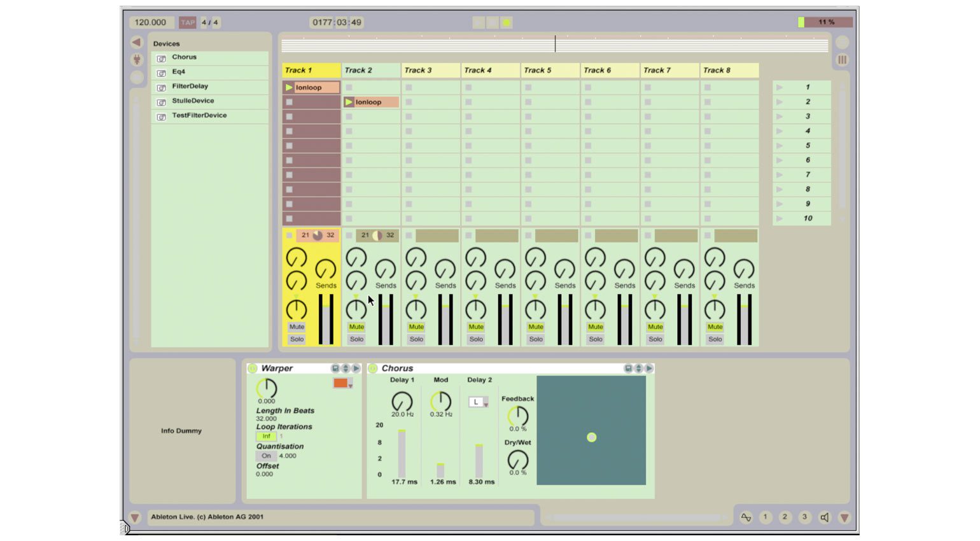
Task: Select the Track 6 header
Action: 610,70
